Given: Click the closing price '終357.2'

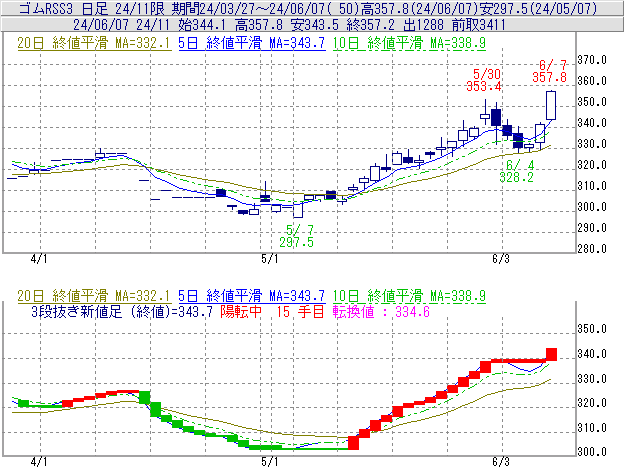Looking at the screenshot, I should (x=370, y=25).
